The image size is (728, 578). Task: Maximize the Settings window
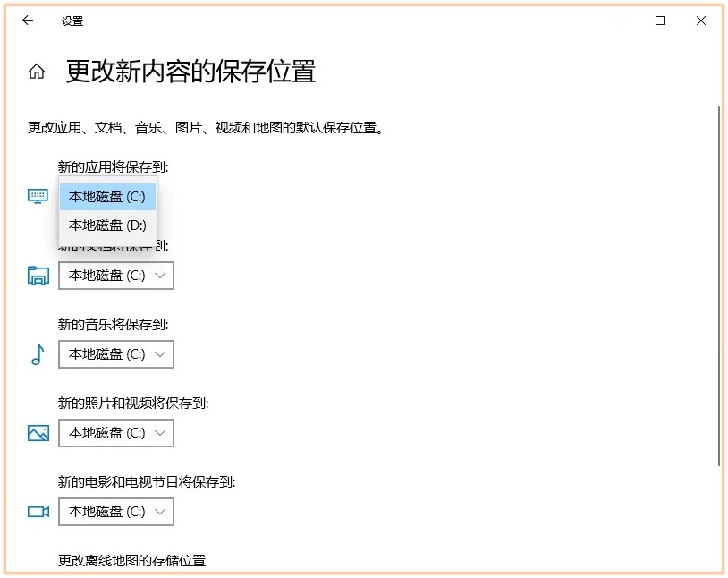(x=659, y=21)
